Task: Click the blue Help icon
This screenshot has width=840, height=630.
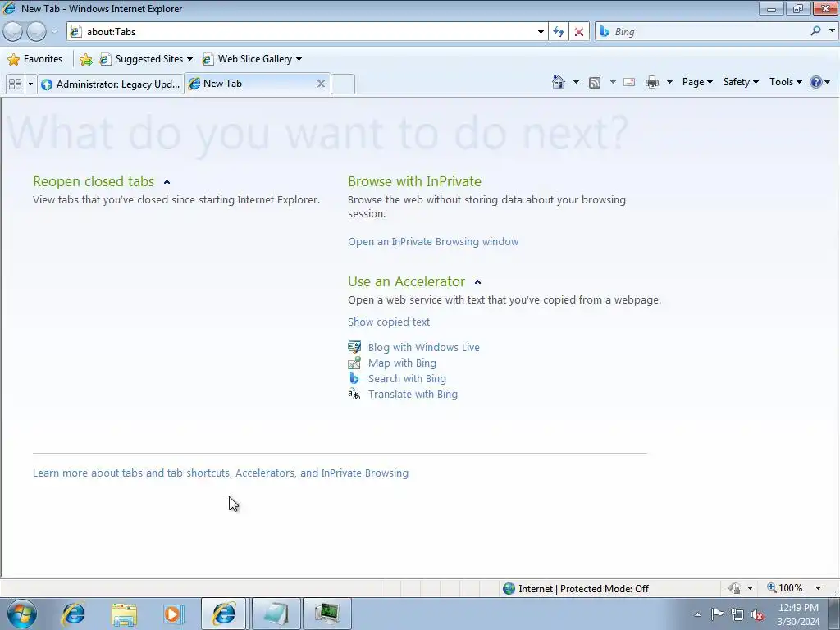Action: [816, 82]
